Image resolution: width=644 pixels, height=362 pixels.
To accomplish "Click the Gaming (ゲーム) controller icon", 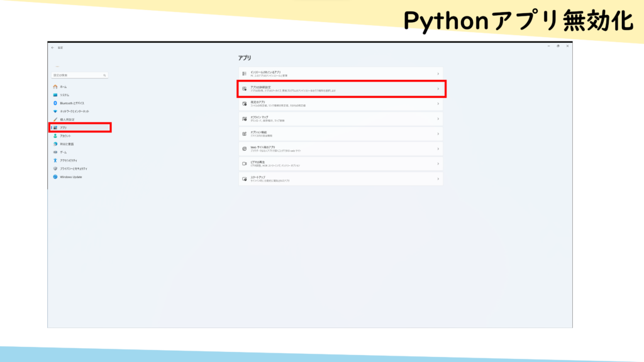I will [x=55, y=152].
